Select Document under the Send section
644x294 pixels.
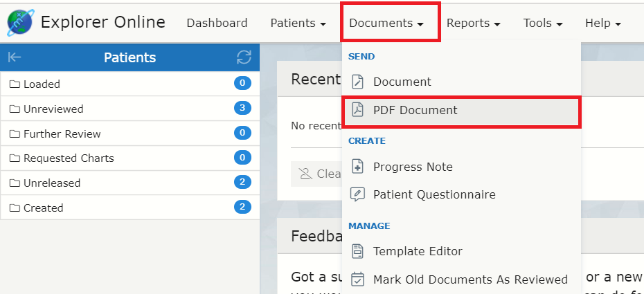click(x=461, y=82)
